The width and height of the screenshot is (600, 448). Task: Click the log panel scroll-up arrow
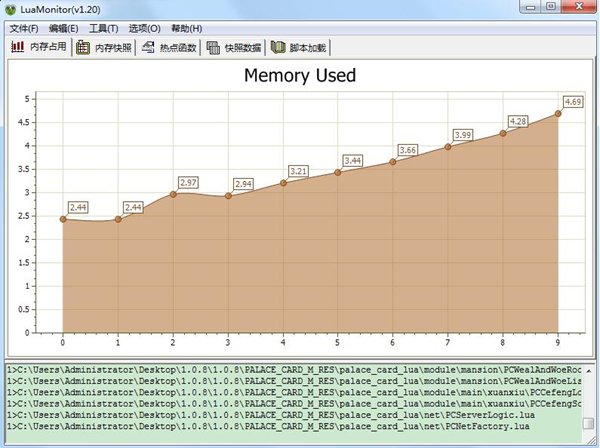(589, 371)
